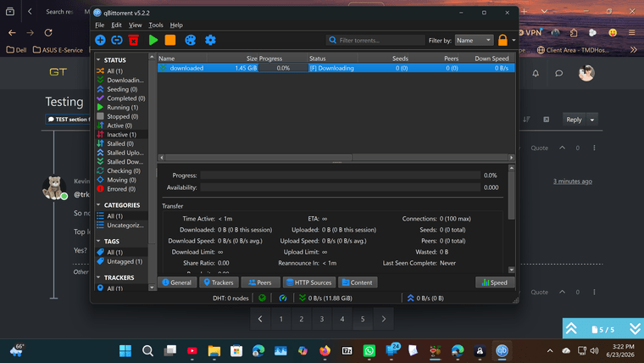Click the details pane vertical scrollbar
This screenshot has width=644, height=363.
coord(511,195)
